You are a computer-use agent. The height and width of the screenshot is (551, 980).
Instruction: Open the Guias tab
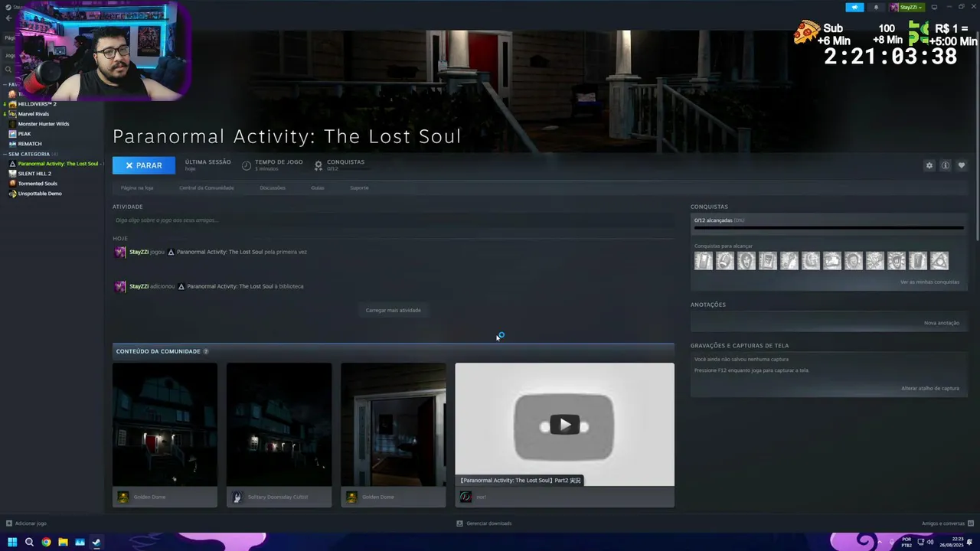(x=318, y=187)
